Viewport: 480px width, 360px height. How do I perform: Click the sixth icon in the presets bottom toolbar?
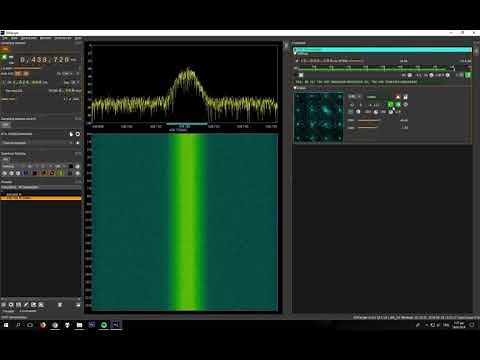tap(41, 305)
